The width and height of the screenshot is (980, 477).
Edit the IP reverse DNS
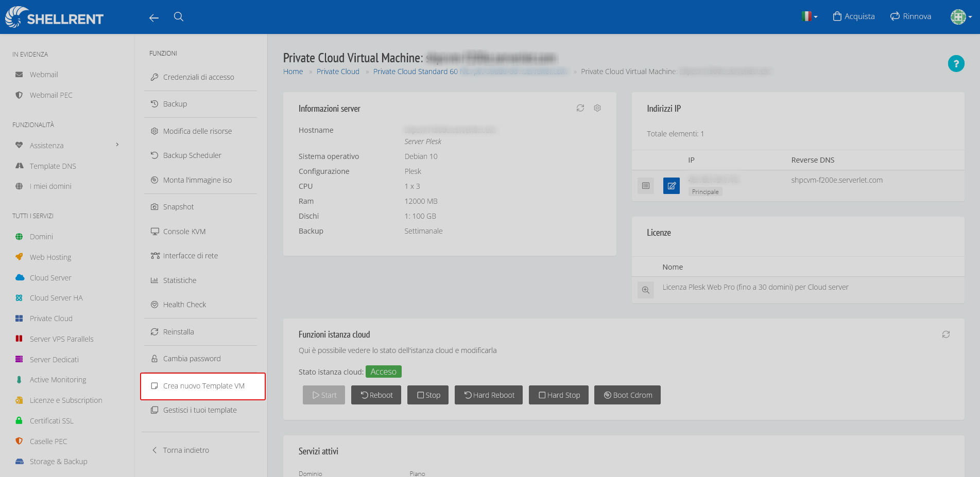pos(672,186)
